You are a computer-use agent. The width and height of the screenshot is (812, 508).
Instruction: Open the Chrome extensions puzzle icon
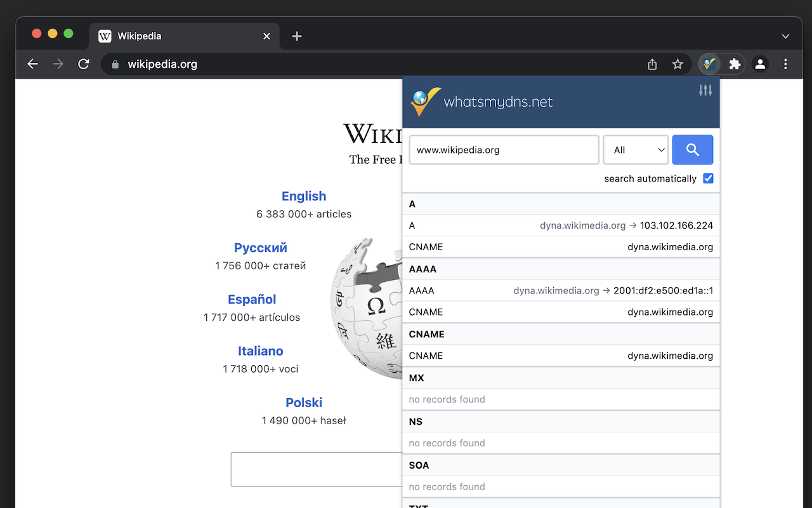[735, 64]
